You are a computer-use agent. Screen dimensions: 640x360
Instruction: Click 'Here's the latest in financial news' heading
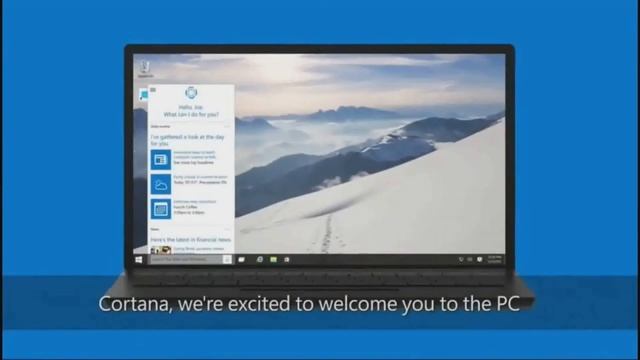coord(191,240)
